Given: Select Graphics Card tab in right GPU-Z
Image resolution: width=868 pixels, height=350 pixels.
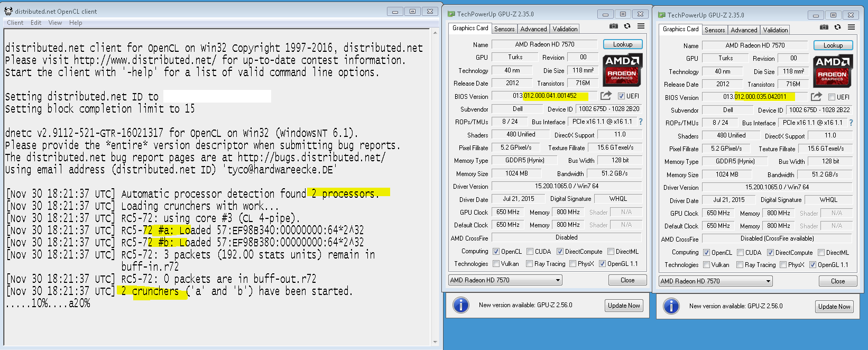Looking at the screenshot, I should point(681,29).
